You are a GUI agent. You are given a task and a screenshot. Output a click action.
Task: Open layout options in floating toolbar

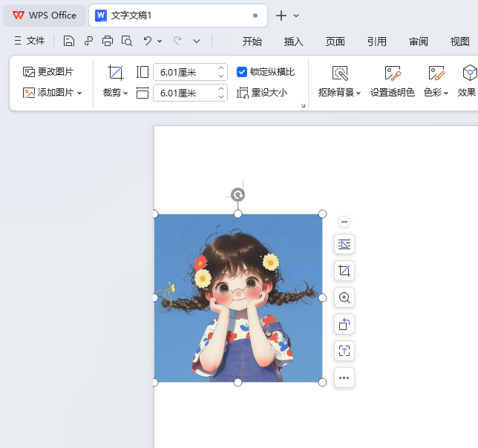344,244
